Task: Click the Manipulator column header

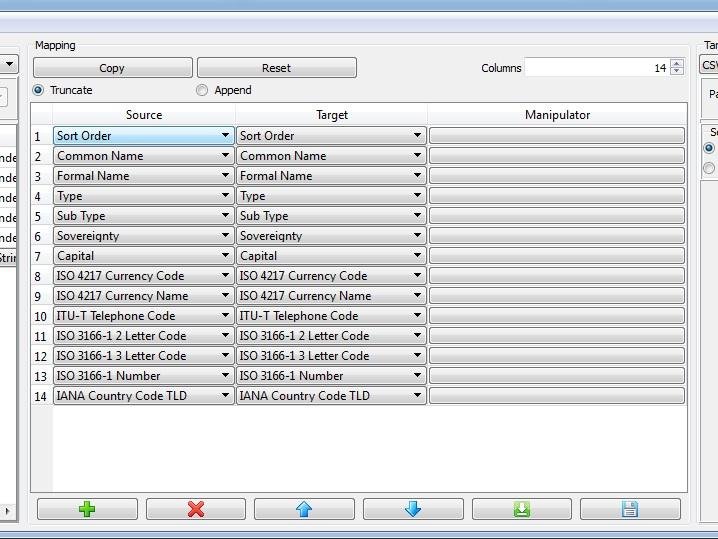Action: [x=557, y=114]
